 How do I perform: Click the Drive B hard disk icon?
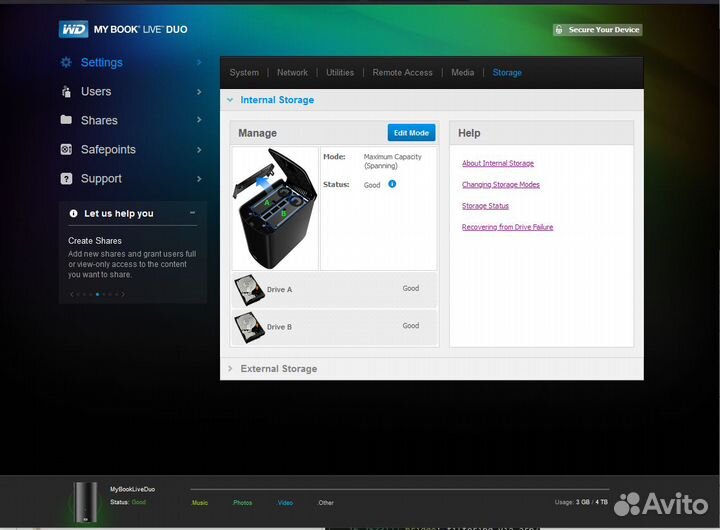pos(249,327)
